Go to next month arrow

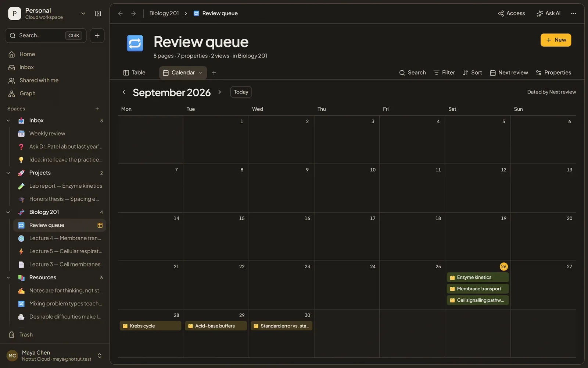pyautogui.click(x=219, y=92)
